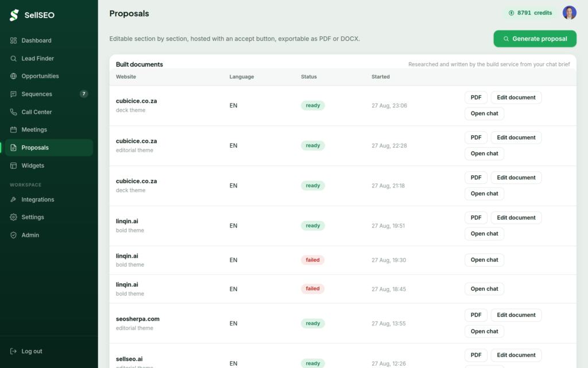Viewport: 588px width, 368px height.
Task: Click the Settings gear icon
Action: click(x=14, y=217)
